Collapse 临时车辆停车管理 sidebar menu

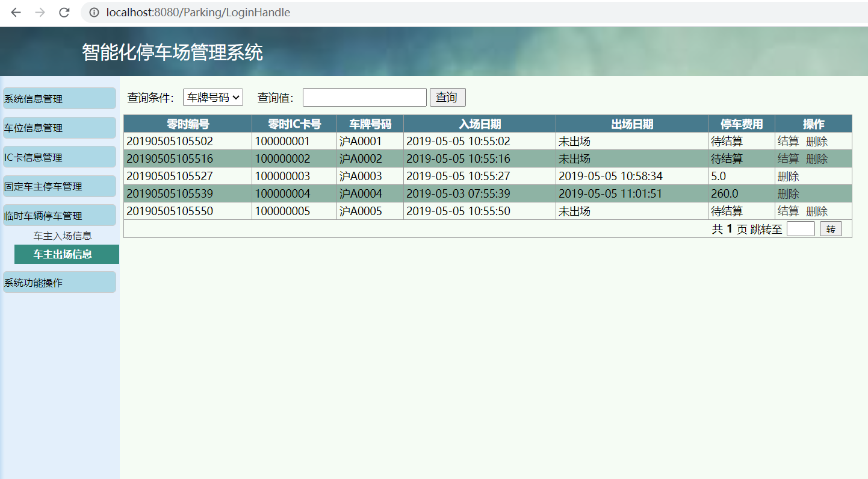(x=60, y=215)
